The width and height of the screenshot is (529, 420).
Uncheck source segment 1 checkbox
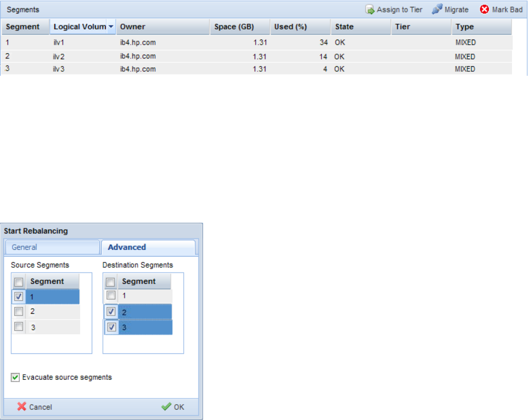(x=19, y=296)
